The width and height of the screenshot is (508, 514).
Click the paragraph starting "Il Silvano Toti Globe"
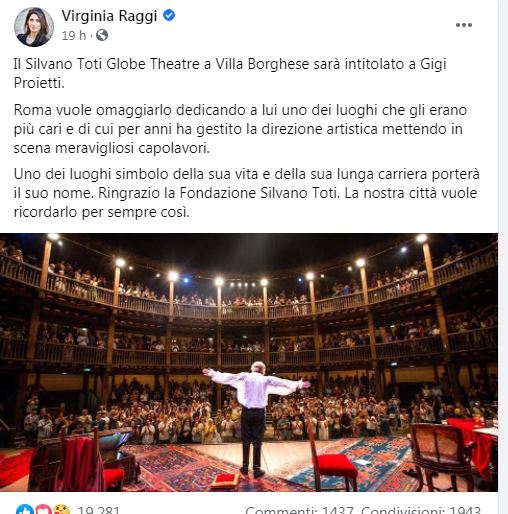[230, 73]
